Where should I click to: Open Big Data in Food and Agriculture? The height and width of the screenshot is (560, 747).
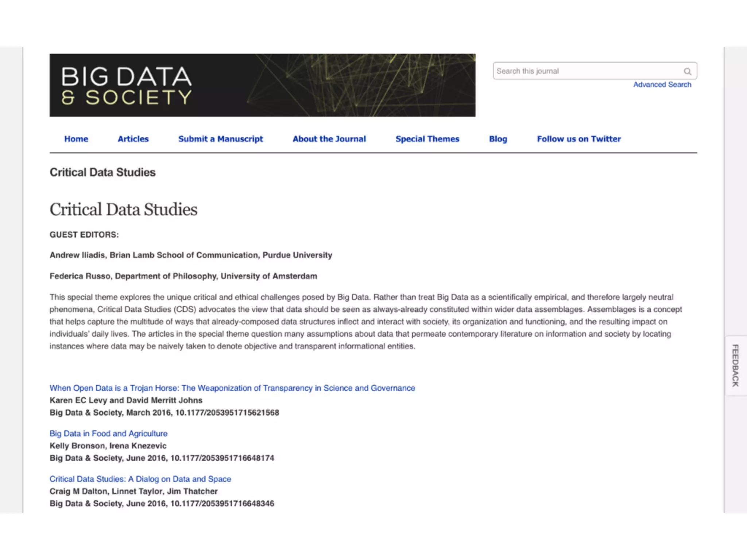coord(108,433)
